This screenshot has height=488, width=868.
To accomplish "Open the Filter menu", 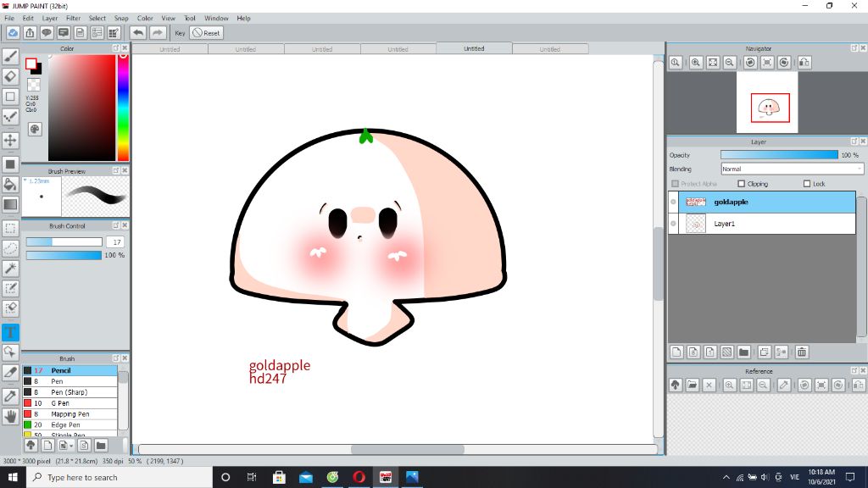I will [73, 19].
